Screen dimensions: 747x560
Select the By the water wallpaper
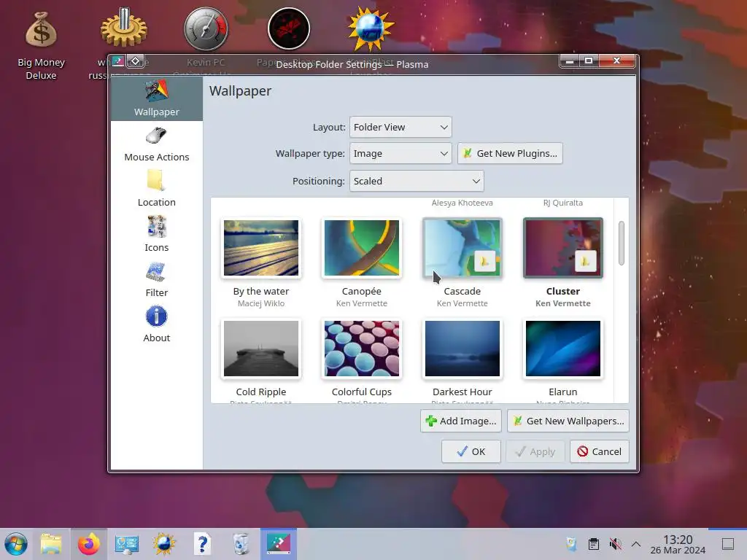point(261,248)
